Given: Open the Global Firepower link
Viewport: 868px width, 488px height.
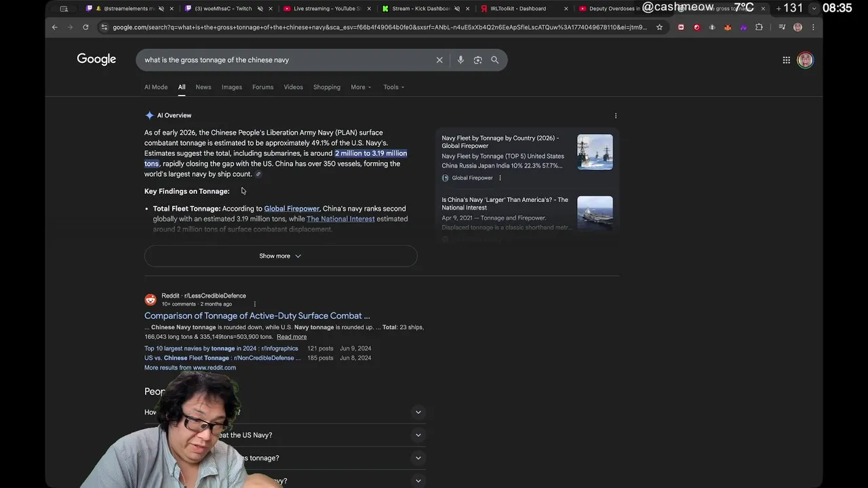Looking at the screenshot, I should pyautogui.click(x=292, y=209).
